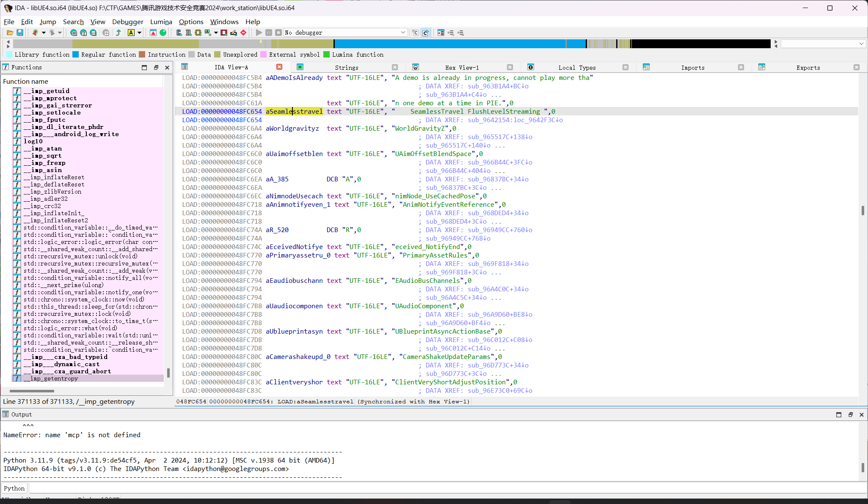Click the green circle toolbar icon
This screenshot has width=868, height=504.
pos(163,33)
